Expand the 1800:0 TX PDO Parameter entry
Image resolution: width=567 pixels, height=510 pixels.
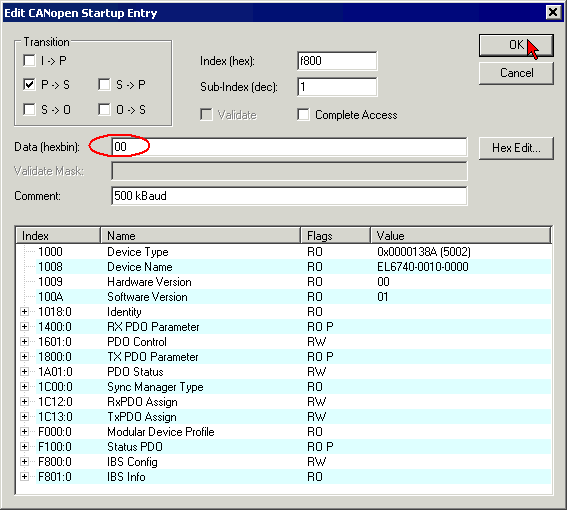(x=24, y=357)
